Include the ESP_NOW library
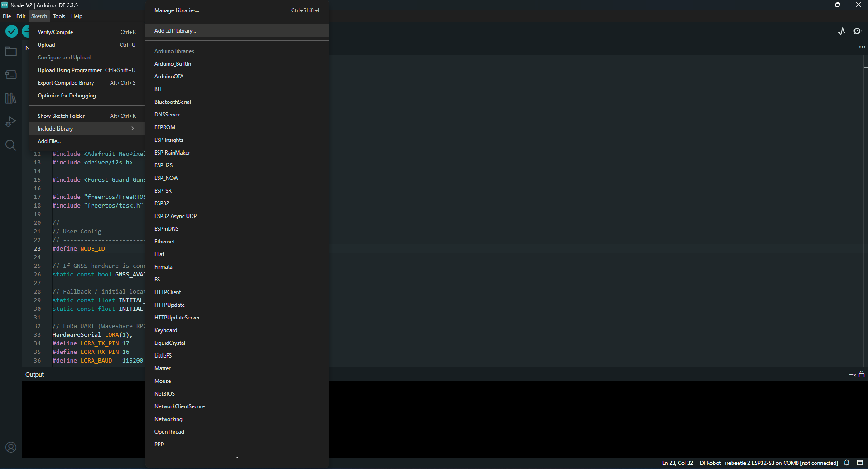 pos(237,178)
